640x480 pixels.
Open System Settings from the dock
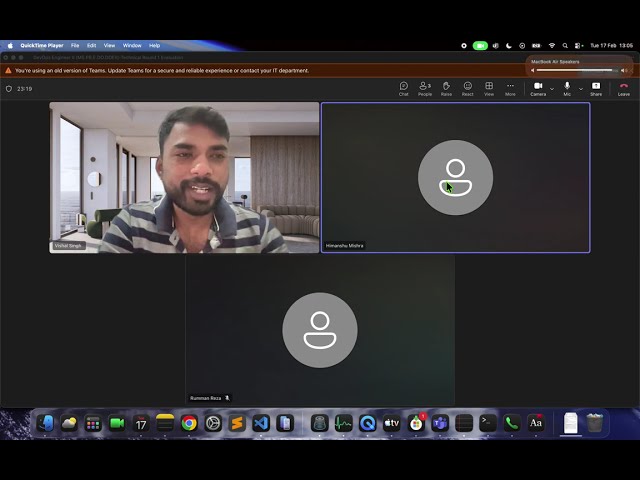213,423
